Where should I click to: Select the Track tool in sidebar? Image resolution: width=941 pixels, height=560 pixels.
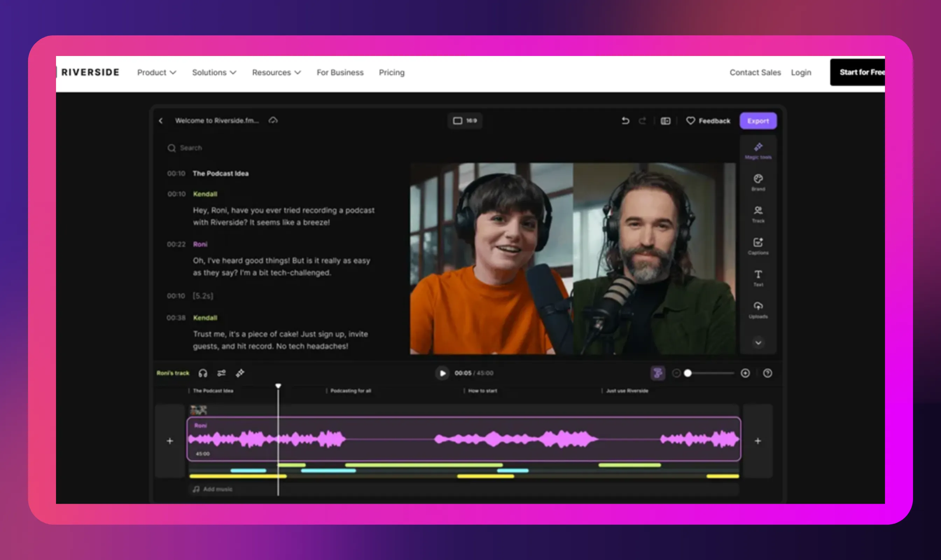758,214
